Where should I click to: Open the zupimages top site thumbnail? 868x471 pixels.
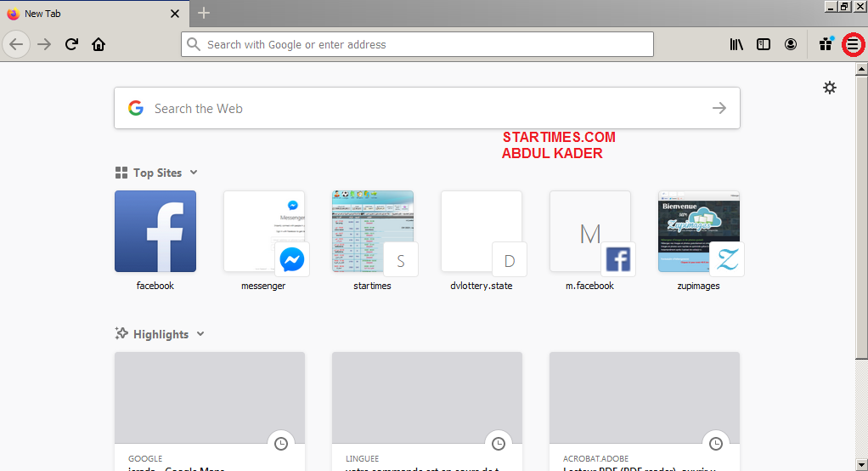(699, 231)
